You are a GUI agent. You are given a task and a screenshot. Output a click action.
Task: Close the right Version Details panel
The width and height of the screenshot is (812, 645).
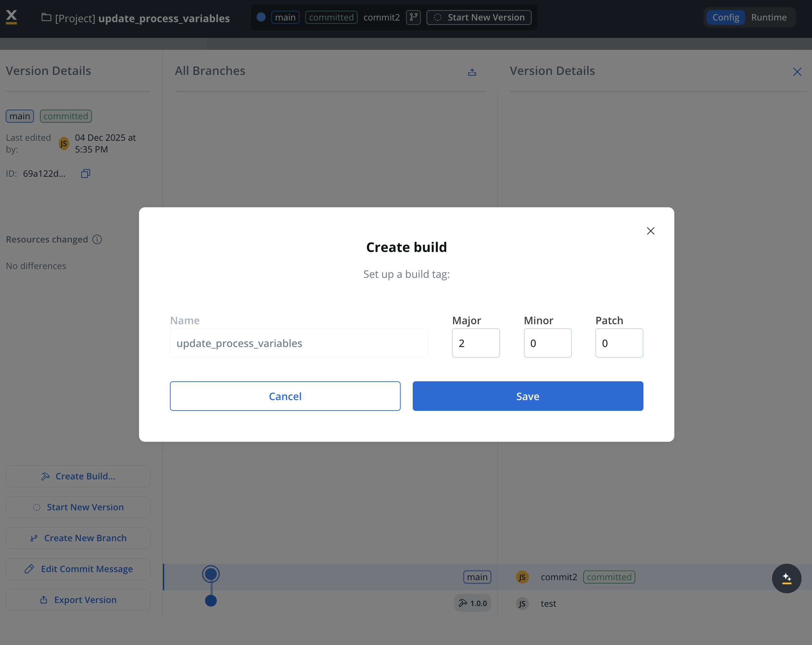coord(797,72)
